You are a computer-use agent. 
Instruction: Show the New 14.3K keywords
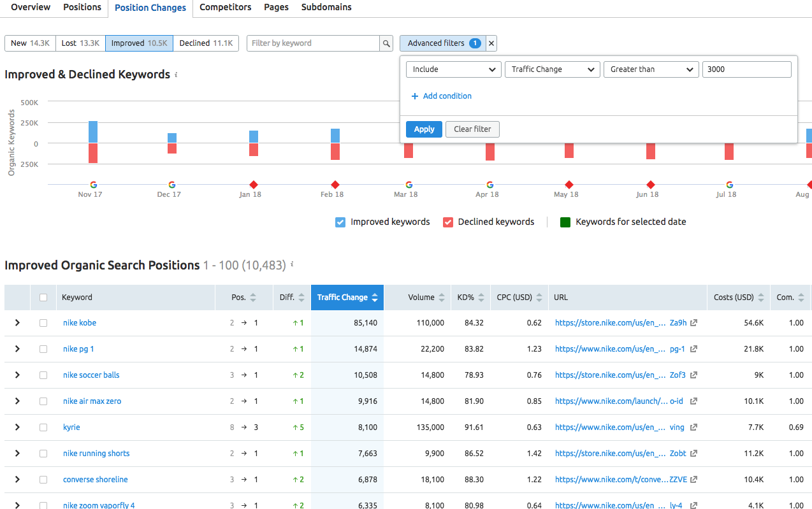pos(30,43)
